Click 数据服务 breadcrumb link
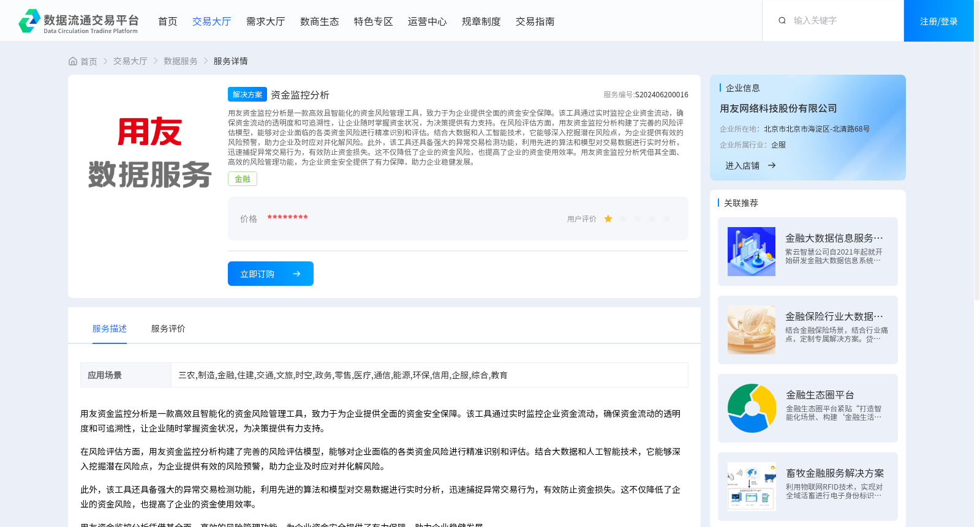Viewport: 980px width, 527px height. click(181, 61)
